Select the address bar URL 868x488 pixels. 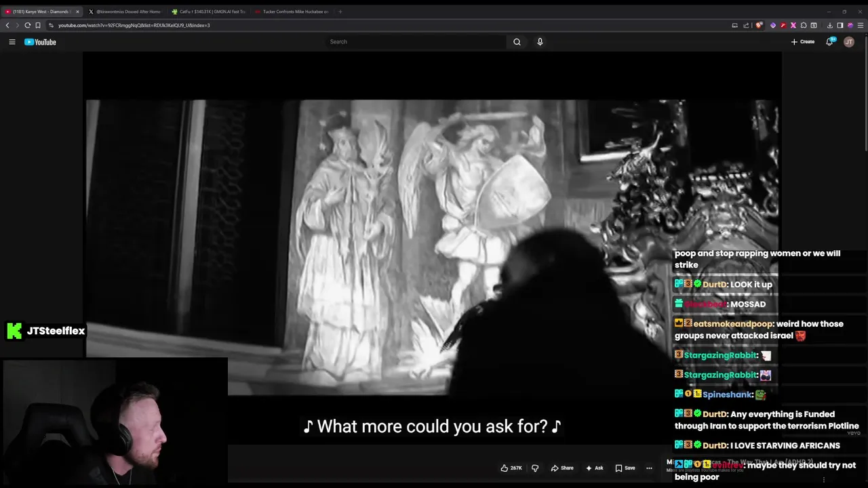pos(134,25)
